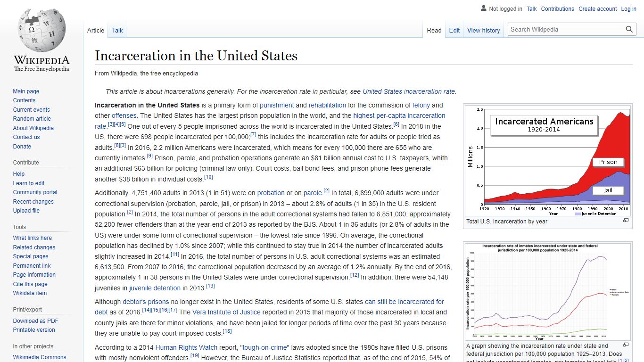Click Download as PDF

(x=35, y=321)
